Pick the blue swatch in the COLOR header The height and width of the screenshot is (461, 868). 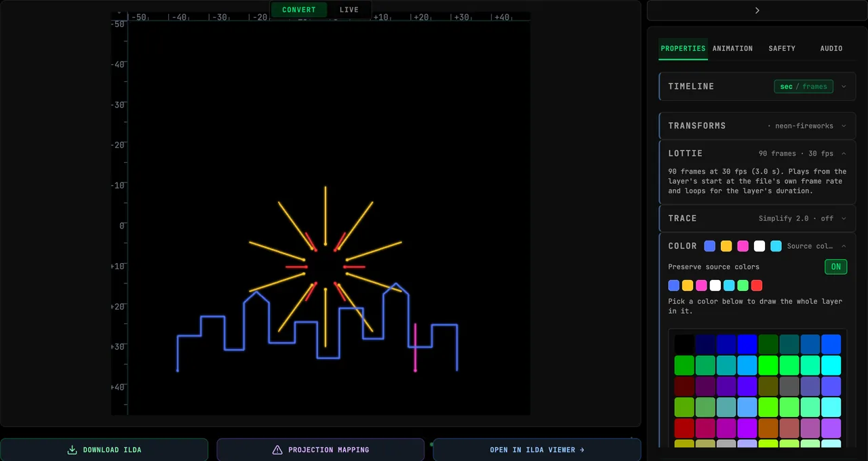click(x=709, y=246)
